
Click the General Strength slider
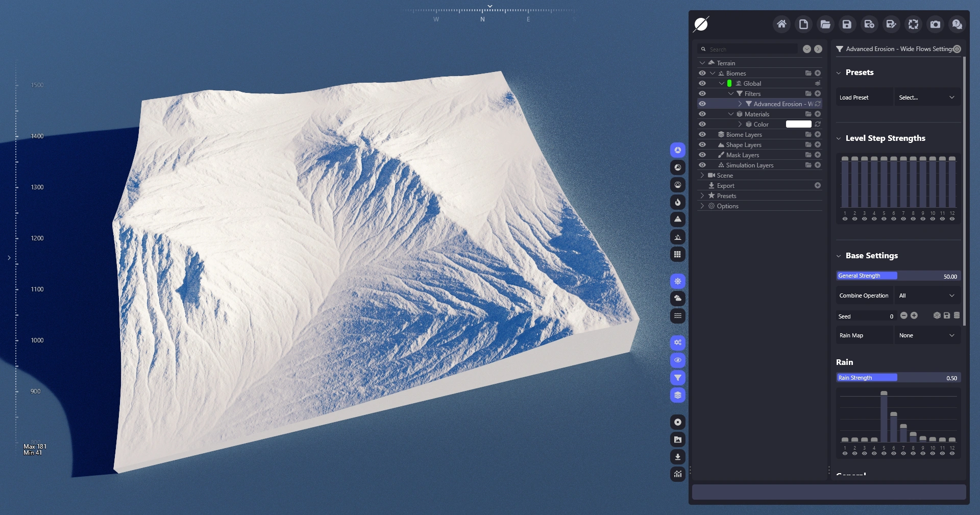(x=898, y=276)
